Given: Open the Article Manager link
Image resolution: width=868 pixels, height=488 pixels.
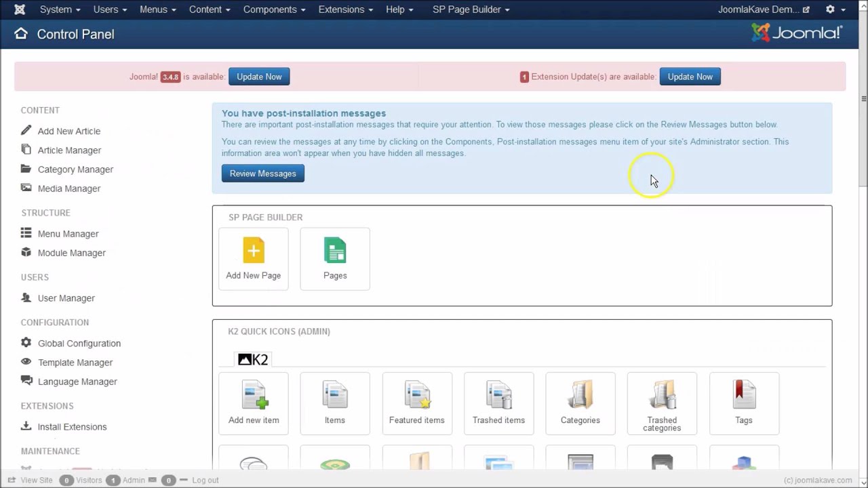Looking at the screenshot, I should (69, 150).
